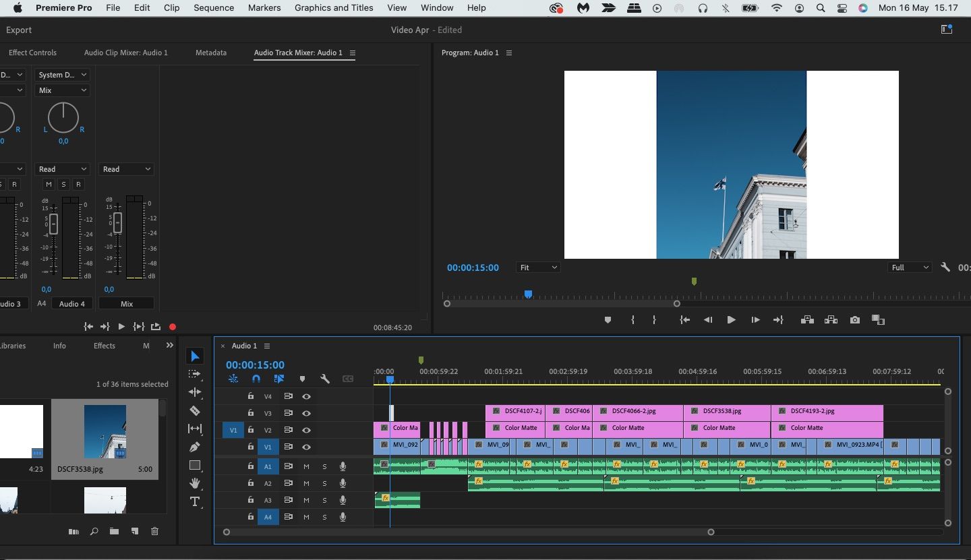This screenshot has width=971, height=560.
Task: Mute audio track A1
Action: 306,466
